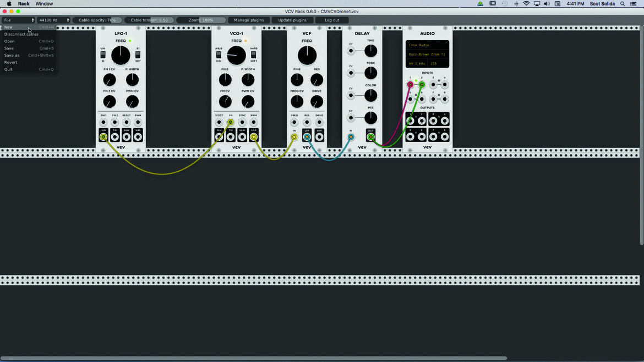Click the VCF large FREQ knob
This screenshot has height=362, width=644.
pos(307,56)
